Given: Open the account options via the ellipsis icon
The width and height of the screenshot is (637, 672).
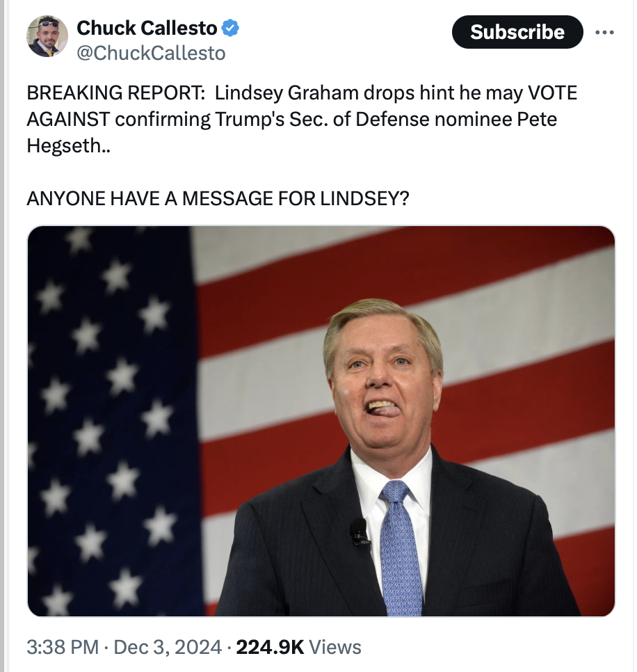Looking at the screenshot, I should pyautogui.click(x=604, y=31).
